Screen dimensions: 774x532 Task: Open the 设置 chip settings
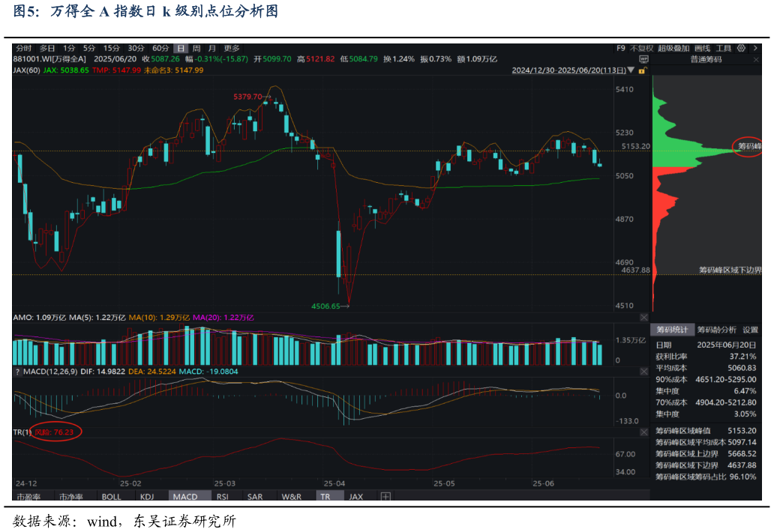coord(750,330)
